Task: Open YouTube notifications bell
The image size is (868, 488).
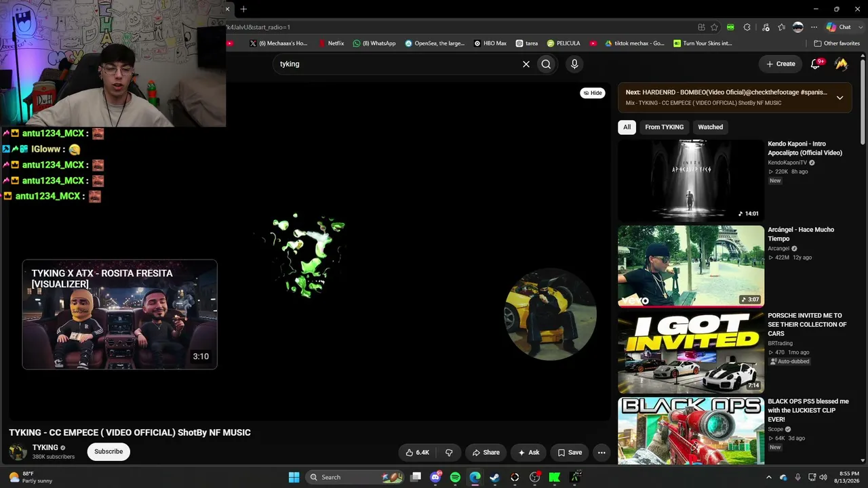Action: click(x=816, y=64)
